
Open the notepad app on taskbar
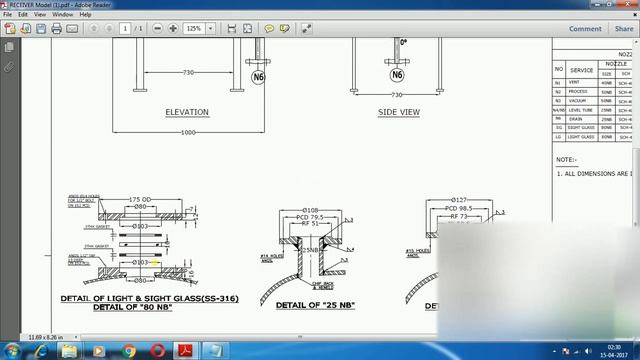(x=215, y=351)
